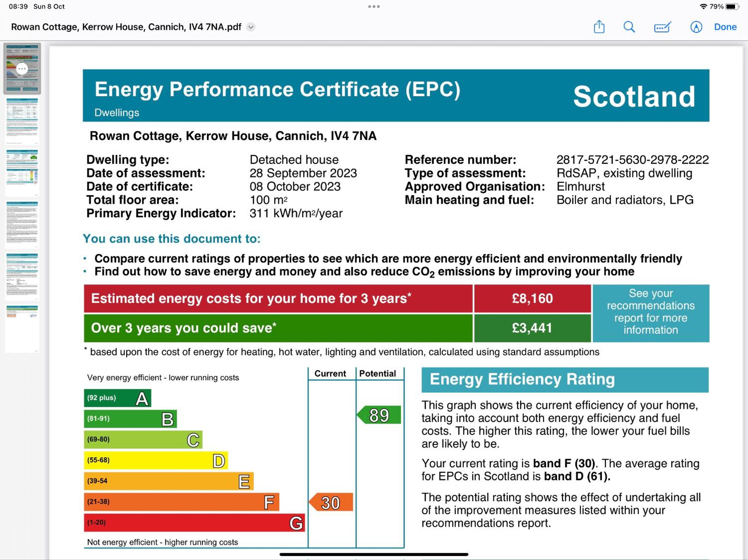Open the form fill keyboard-pencil icon

pyautogui.click(x=662, y=27)
